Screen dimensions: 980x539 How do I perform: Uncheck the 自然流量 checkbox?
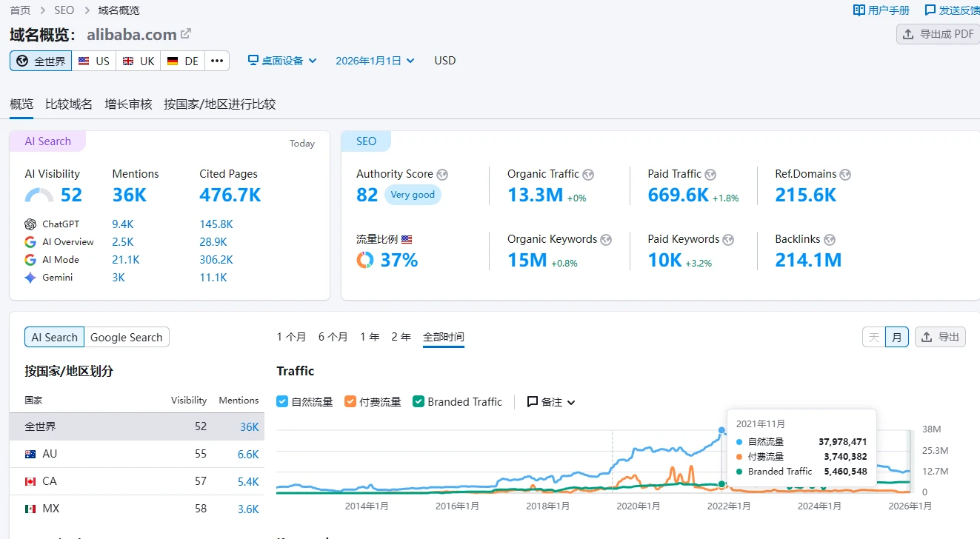click(x=282, y=401)
